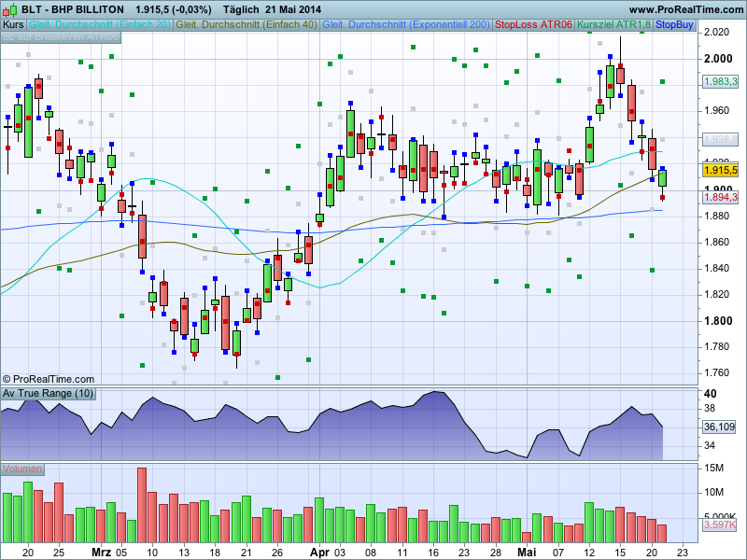Click the 1.800 price axis label

718,320
